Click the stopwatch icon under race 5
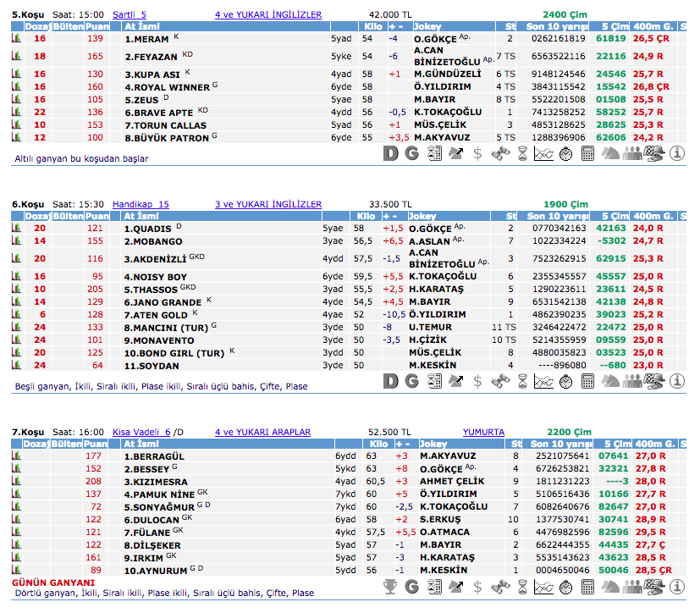The width and height of the screenshot is (700, 613). tap(566, 153)
